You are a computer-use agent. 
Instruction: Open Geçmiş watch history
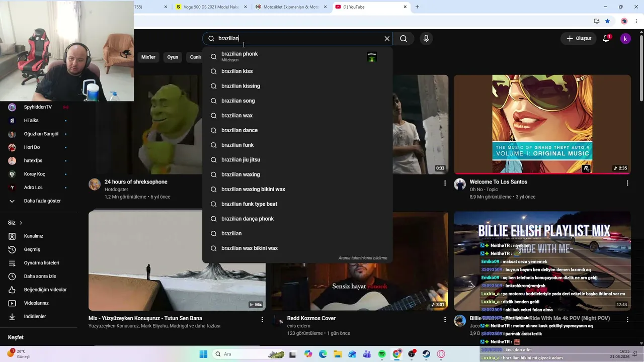[x=39, y=249]
